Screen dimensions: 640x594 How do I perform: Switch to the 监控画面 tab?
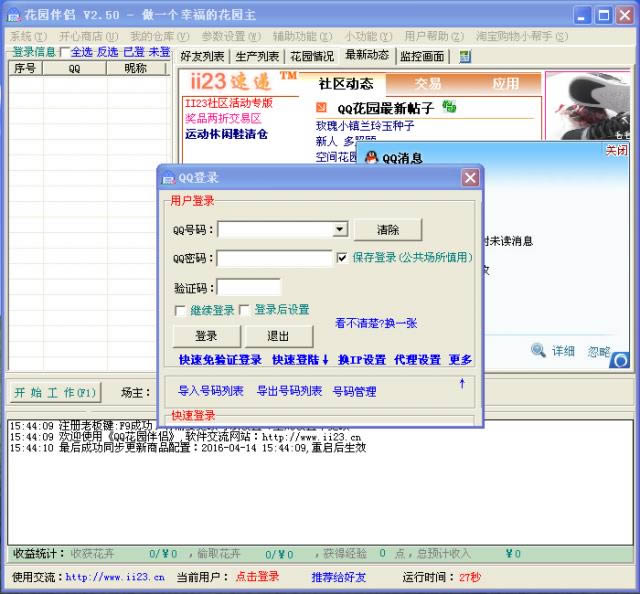[422, 56]
